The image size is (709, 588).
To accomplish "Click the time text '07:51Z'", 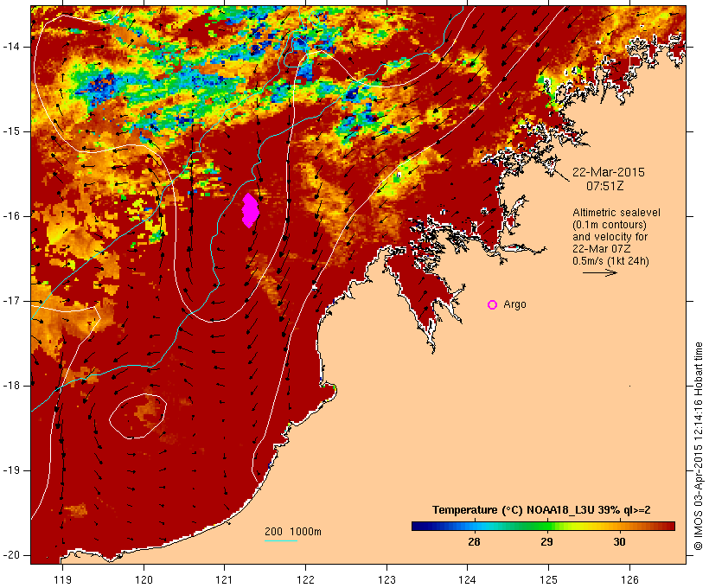I will pos(605,186).
